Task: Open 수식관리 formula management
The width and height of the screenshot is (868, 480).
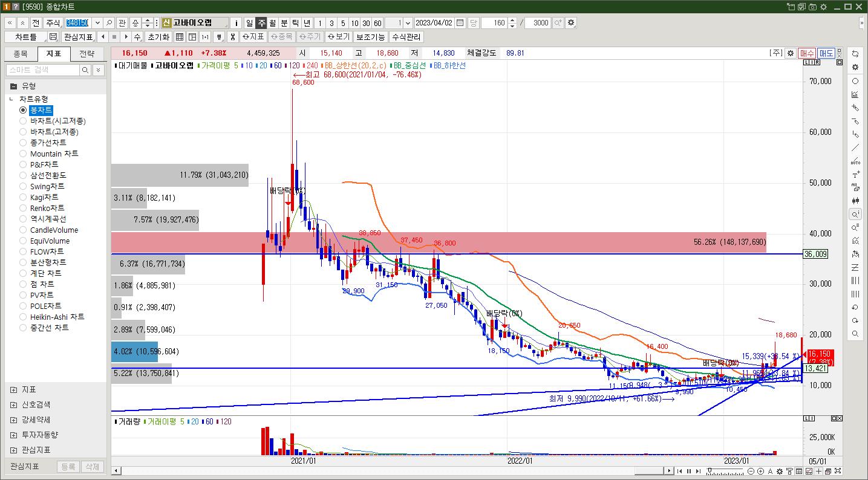Action: pos(406,37)
